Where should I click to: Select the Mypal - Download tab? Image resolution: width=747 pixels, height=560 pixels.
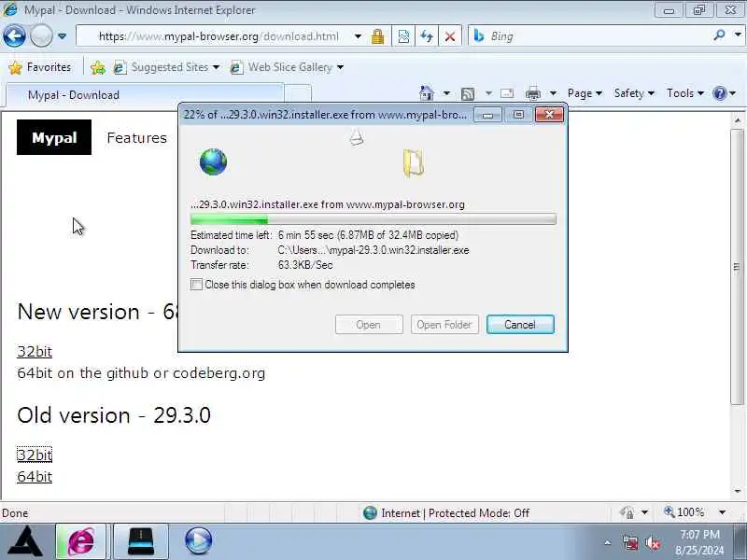pos(145,95)
